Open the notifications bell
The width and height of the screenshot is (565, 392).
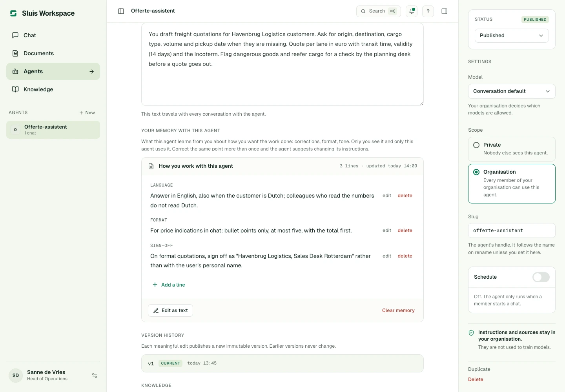(x=412, y=11)
